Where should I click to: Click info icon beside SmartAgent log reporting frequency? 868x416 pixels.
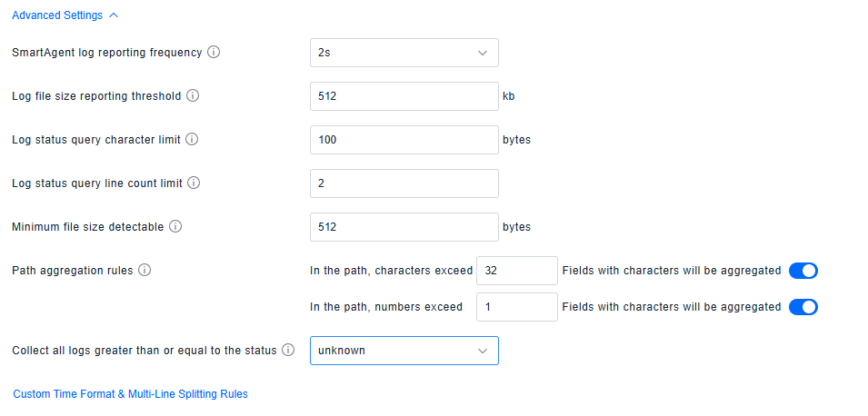pyautogui.click(x=214, y=53)
